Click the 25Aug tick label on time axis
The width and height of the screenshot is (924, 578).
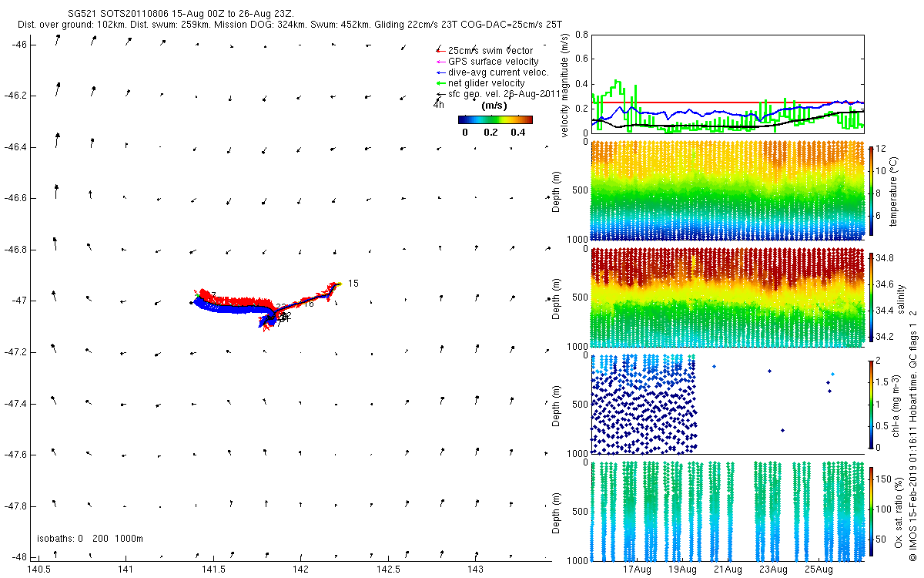[819, 570]
